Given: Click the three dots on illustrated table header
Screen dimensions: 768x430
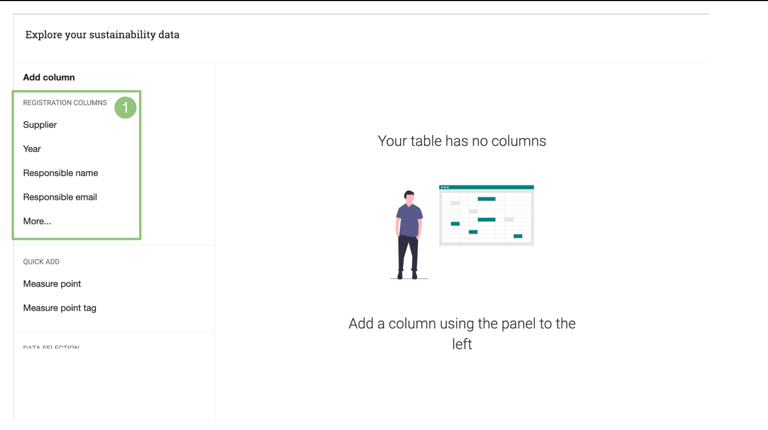Looking at the screenshot, I should (445, 187).
